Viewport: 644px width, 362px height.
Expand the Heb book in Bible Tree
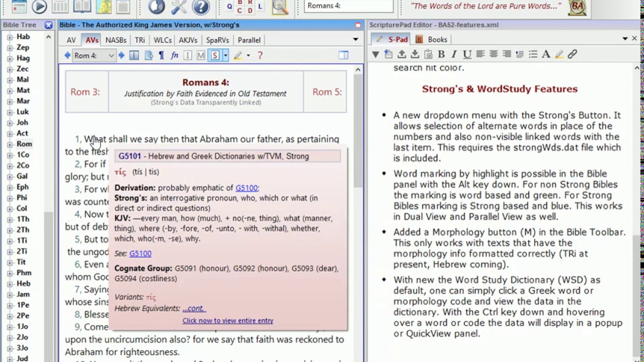tap(10, 284)
